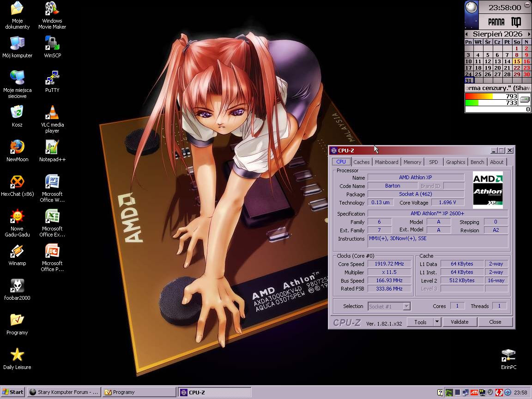This screenshot has height=399, width=532.
Task: Open Microsoft Office Word shortcut
Action: (x=52, y=188)
